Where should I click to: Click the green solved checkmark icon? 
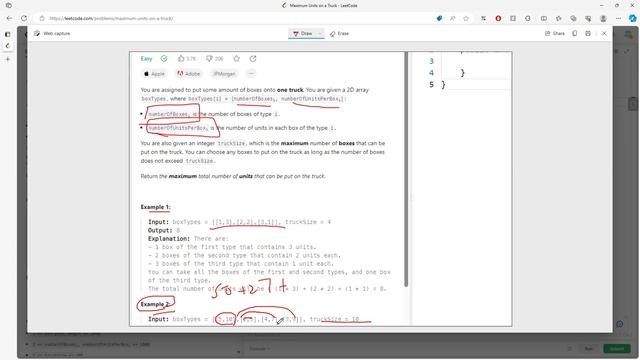click(x=164, y=59)
